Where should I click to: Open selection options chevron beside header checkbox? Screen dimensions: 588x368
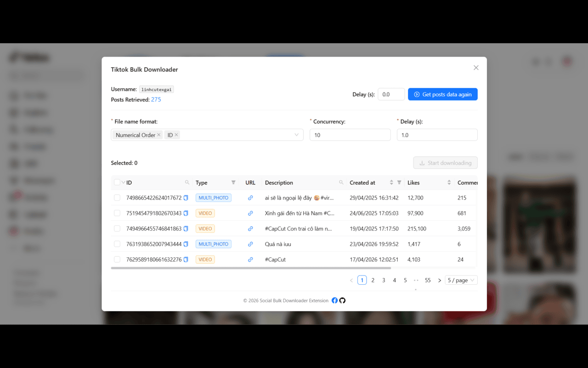[x=124, y=183]
